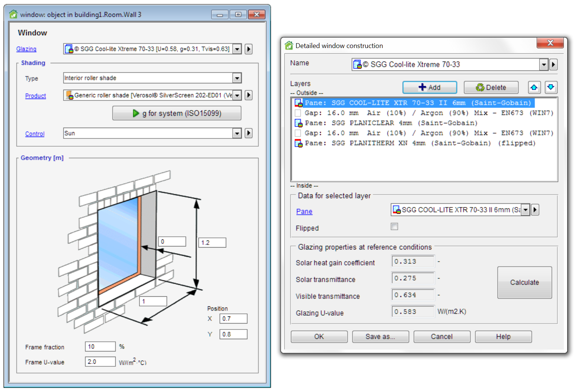The width and height of the screenshot is (575, 392).
Task: Select the PLANITHERM XN 4mm pane layer
Action: tap(420, 143)
